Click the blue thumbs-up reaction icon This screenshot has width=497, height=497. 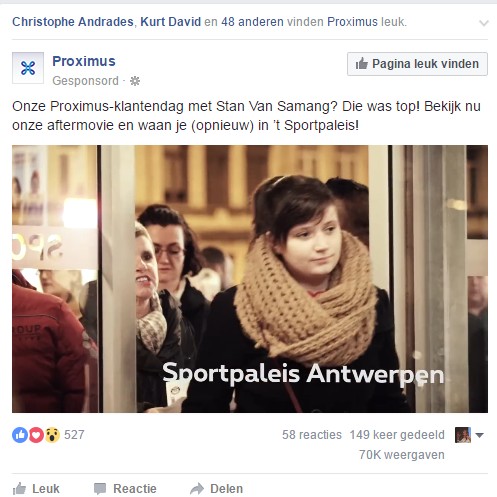click(20, 435)
